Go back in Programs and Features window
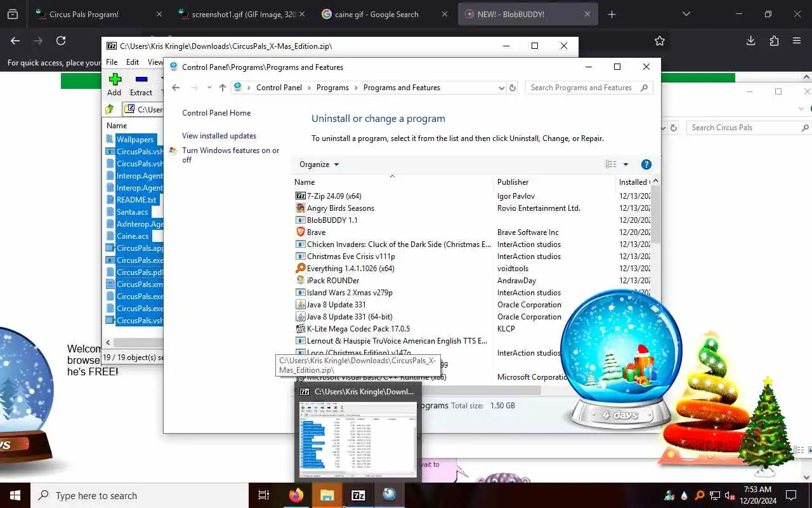812x508 pixels. point(176,88)
